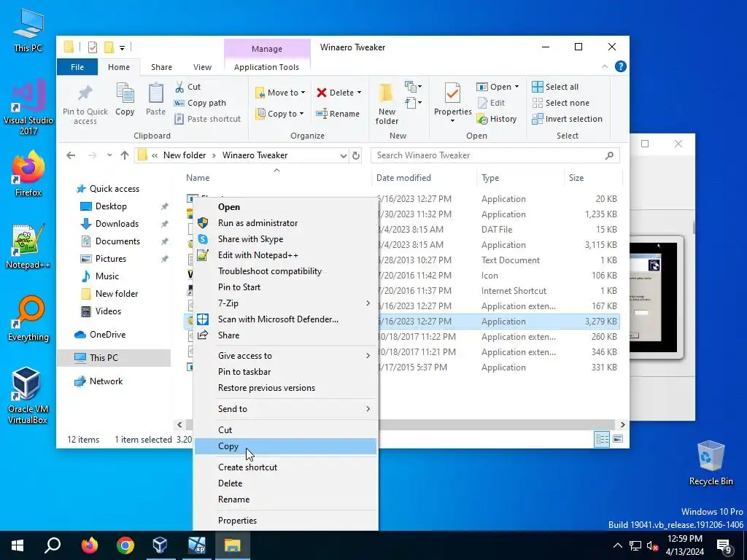Open the Copy to dropdown
Image resolution: width=747 pixels, height=560 pixels.
pos(279,114)
